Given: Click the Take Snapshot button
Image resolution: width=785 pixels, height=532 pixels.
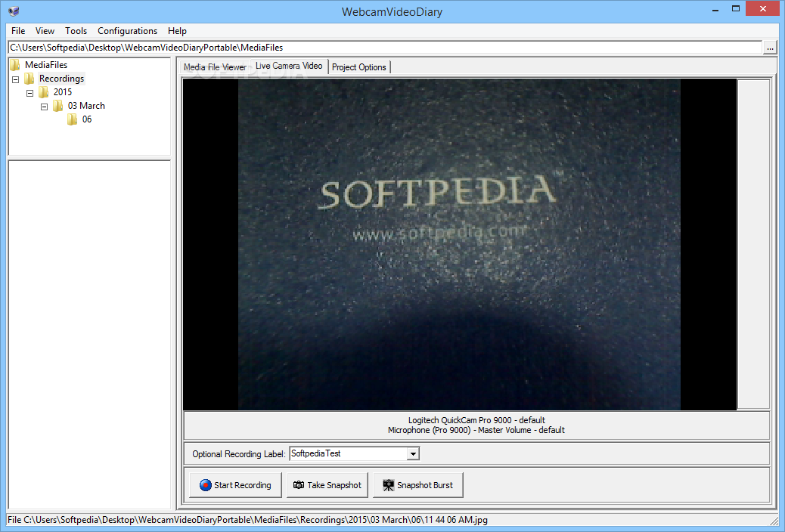Looking at the screenshot, I should pyautogui.click(x=327, y=485).
